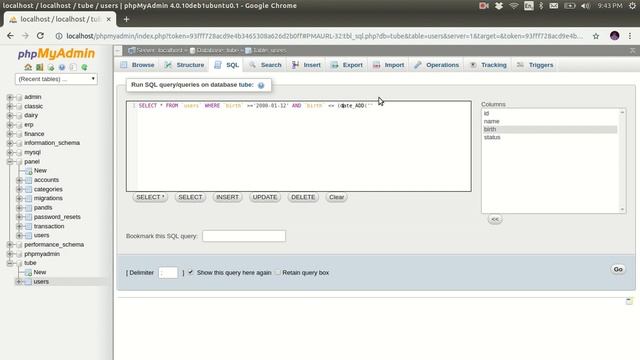Screen dimensions: 640x360
Task: Click the site info icon in address bar
Action: 59,36
